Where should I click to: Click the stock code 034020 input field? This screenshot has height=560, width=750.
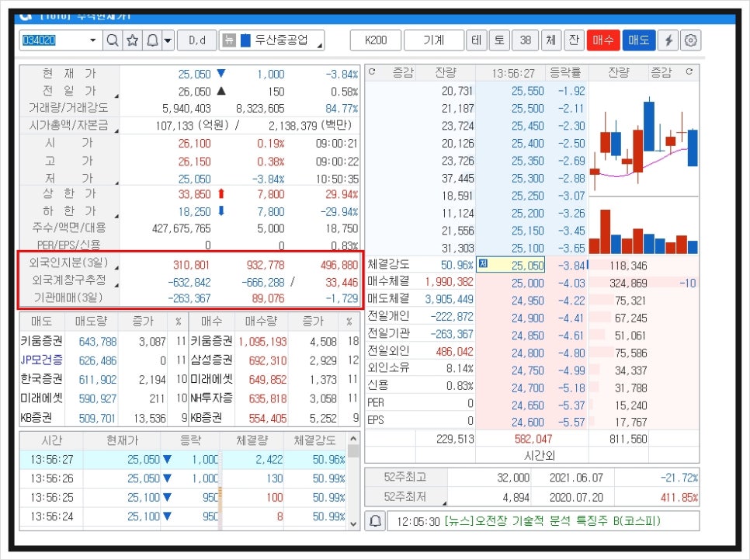tap(52, 40)
